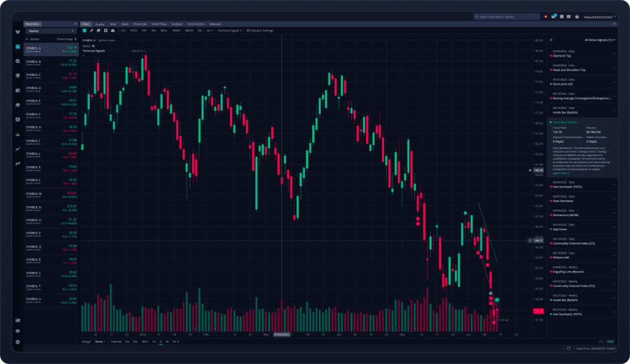Open the grid layout icon in chart toolbar
Screen dimensions: 630x364
[105, 30]
